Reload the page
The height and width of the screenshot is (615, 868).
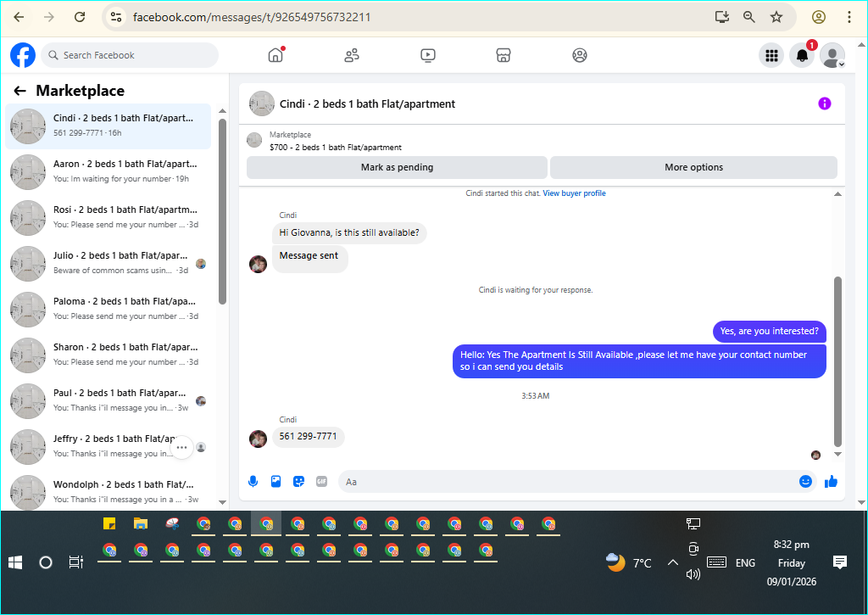click(x=80, y=17)
